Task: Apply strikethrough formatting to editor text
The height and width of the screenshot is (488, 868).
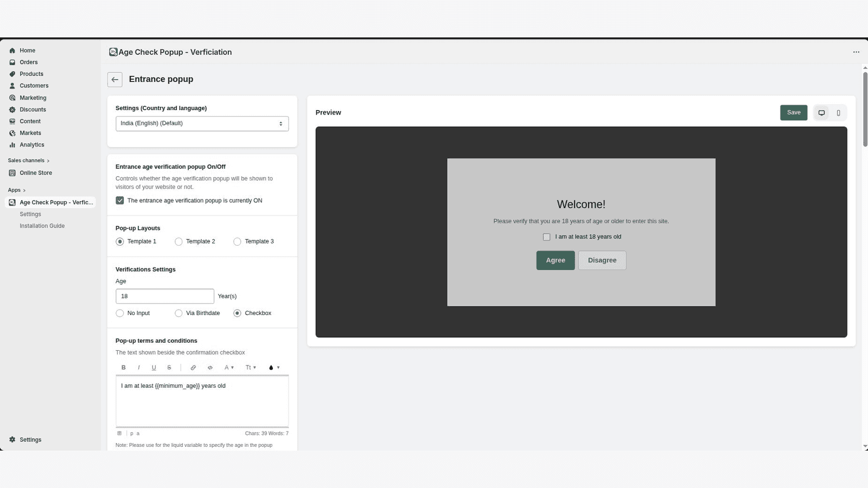Action: [169, 367]
